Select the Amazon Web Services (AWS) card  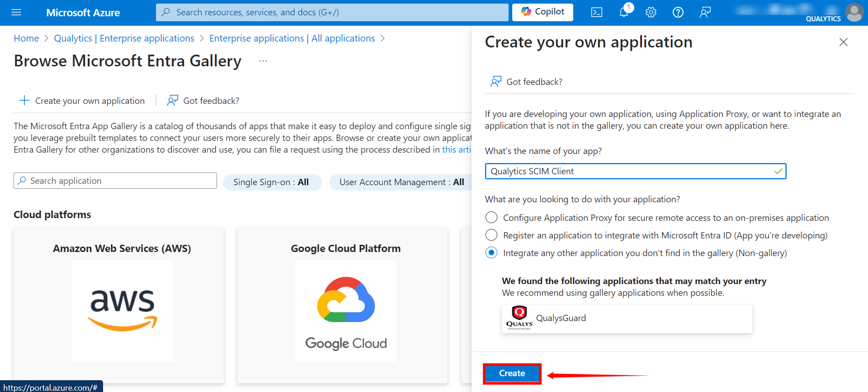click(118, 305)
